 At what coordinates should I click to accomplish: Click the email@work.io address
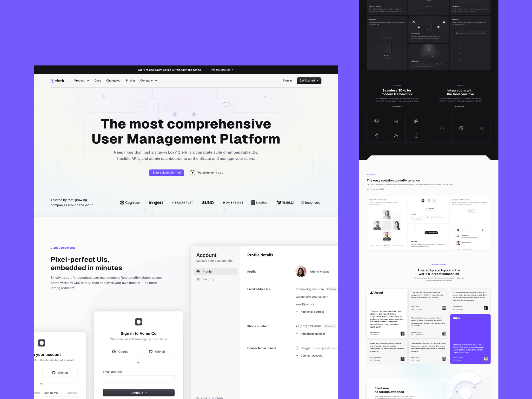(x=305, y=304)
